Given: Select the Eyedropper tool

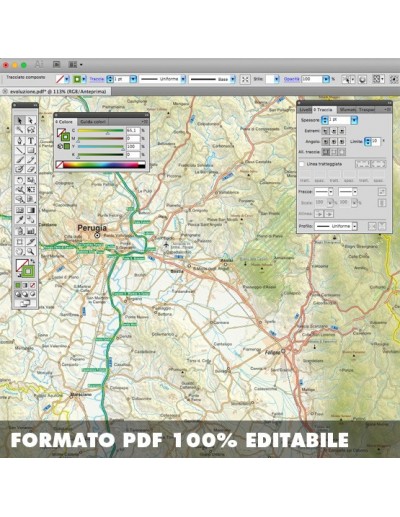Looking at the screenshot, I should [20, 220].
